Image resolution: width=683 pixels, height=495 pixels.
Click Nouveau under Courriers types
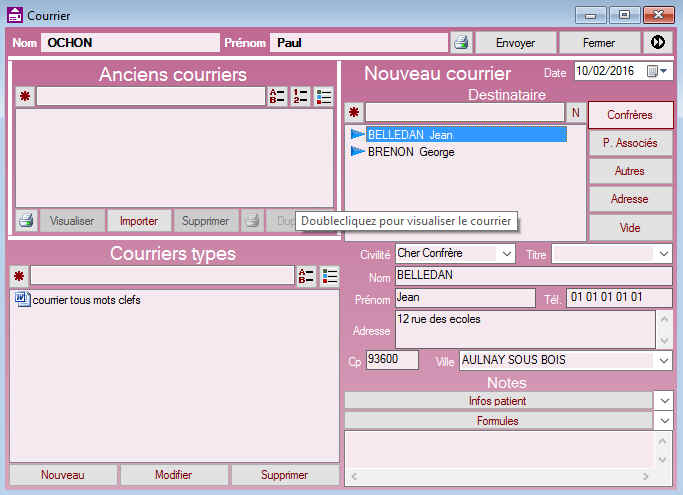[63, 475]
